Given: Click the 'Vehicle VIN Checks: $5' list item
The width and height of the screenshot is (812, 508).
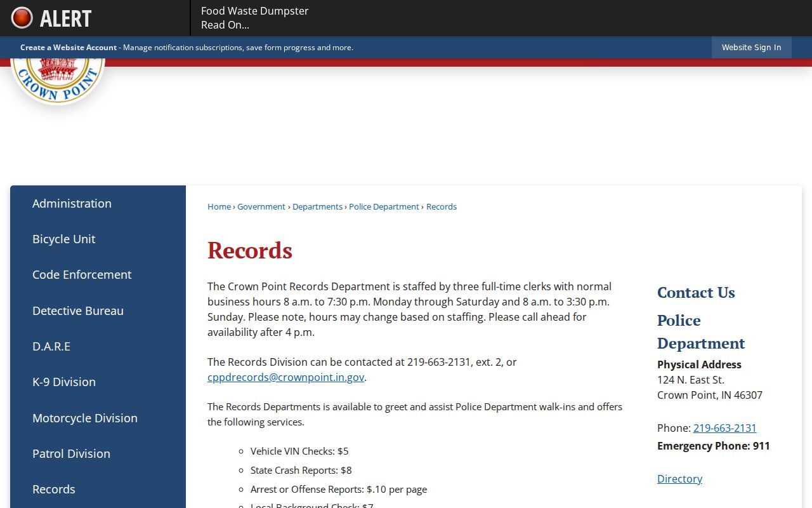Looking at the screenshot, I should [299, 451].
